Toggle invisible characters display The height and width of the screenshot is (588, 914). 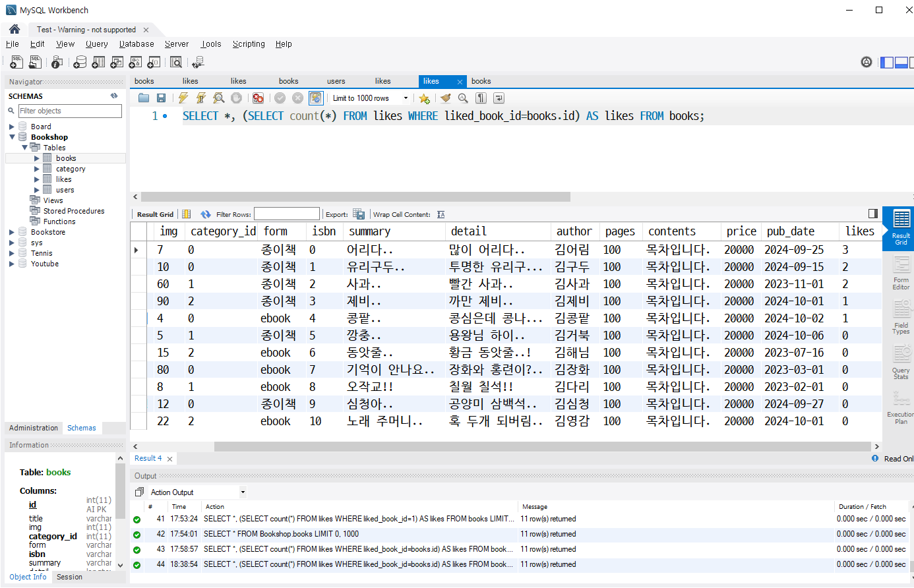[x=481, y=98]
